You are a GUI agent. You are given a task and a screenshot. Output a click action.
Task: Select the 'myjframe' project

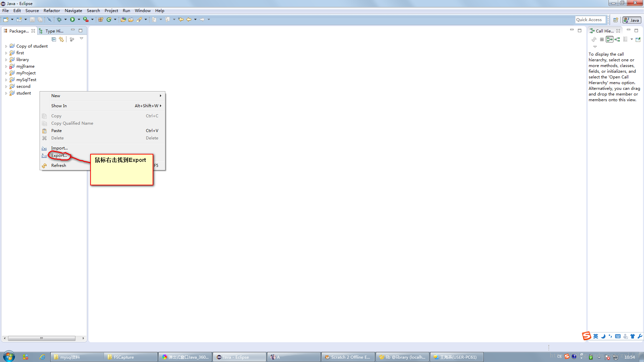(x=25, y=66)
